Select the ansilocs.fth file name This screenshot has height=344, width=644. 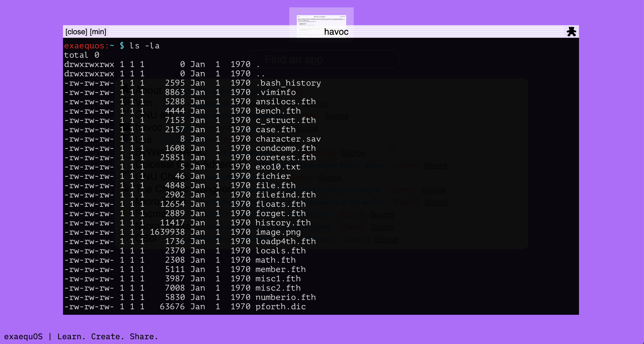point(286,102)
